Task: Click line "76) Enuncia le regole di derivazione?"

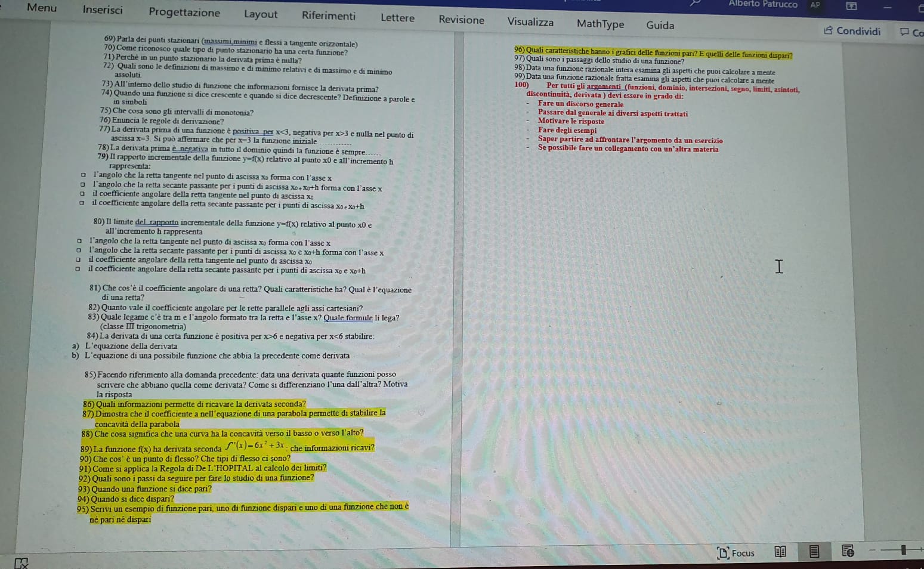Action: [162, 121]
